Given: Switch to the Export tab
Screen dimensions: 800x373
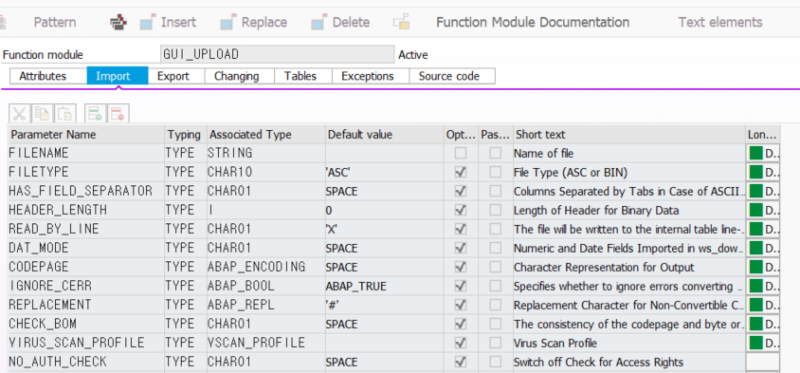Looking at the screenshot, I should click(x=173, y=76).
